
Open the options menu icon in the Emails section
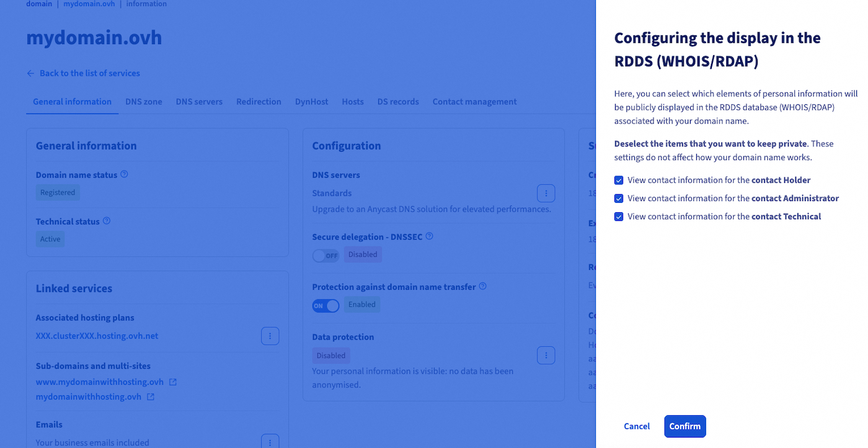coord(270,441)
